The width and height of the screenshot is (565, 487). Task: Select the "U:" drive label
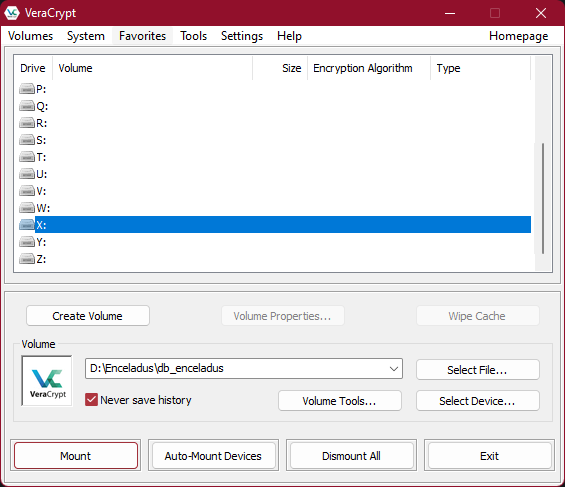41,174
